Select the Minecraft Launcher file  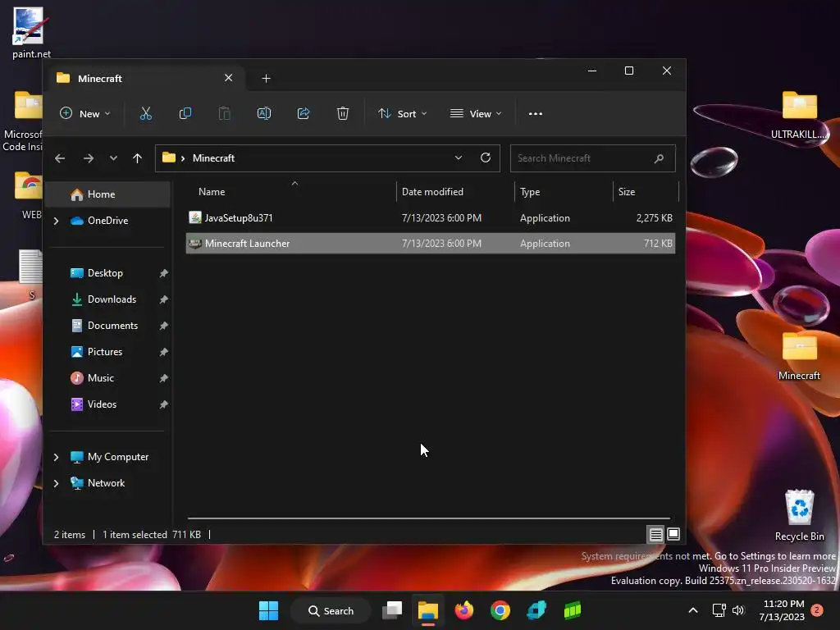(x=430, y=243)
